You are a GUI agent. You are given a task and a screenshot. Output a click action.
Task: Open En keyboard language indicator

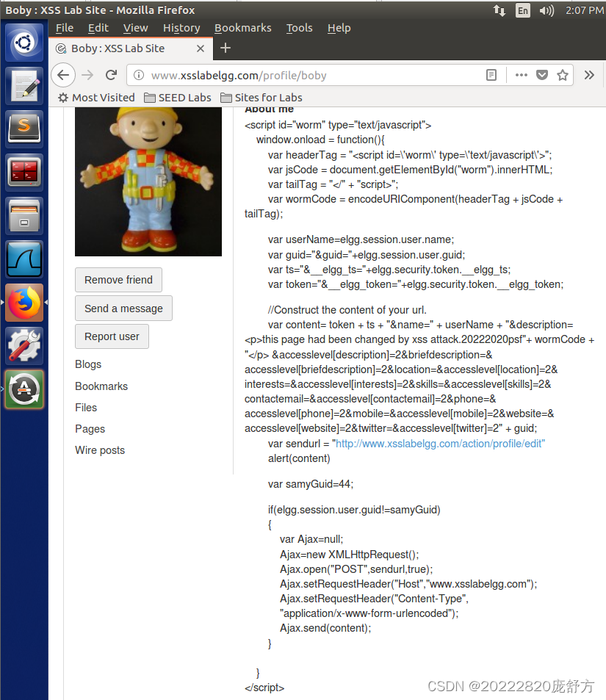[x=523, y=10]
